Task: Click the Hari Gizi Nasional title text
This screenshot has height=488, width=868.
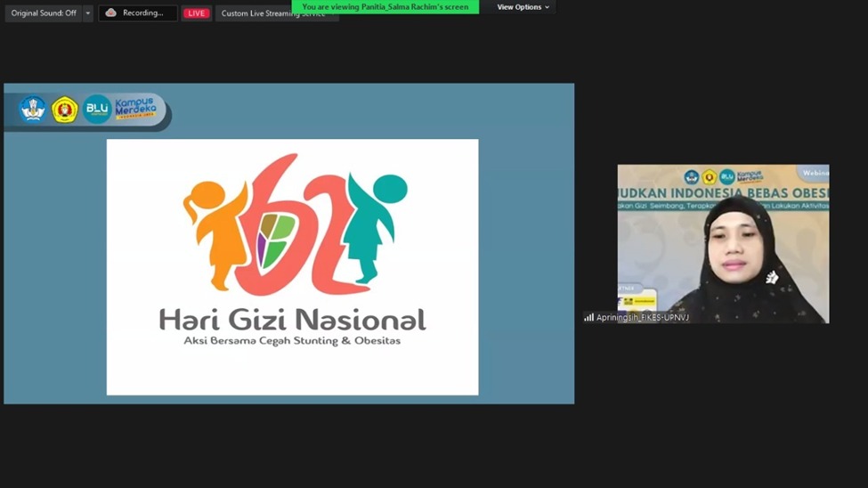Action: click(x=292, y=319)
